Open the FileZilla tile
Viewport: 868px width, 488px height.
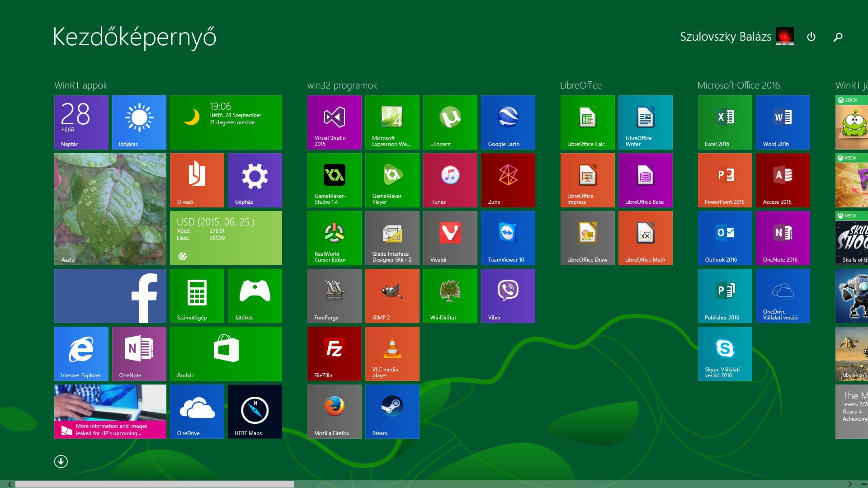point(335,354)
